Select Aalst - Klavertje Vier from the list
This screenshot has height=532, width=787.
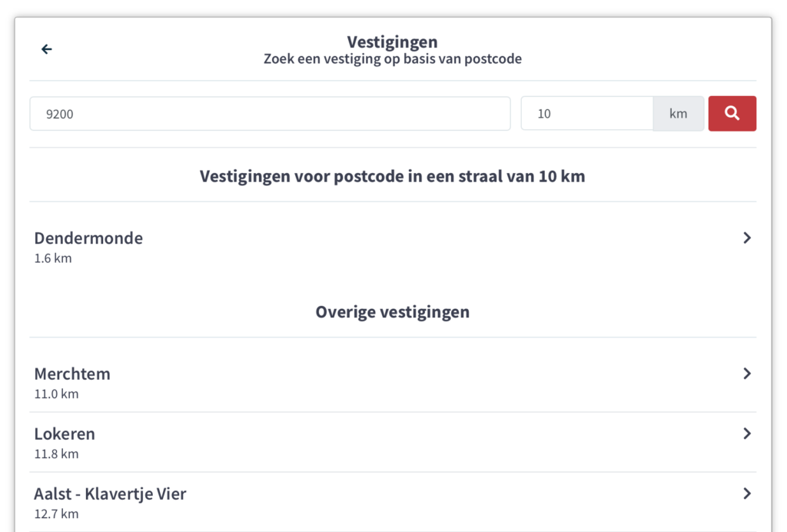(x=110, y=494)
